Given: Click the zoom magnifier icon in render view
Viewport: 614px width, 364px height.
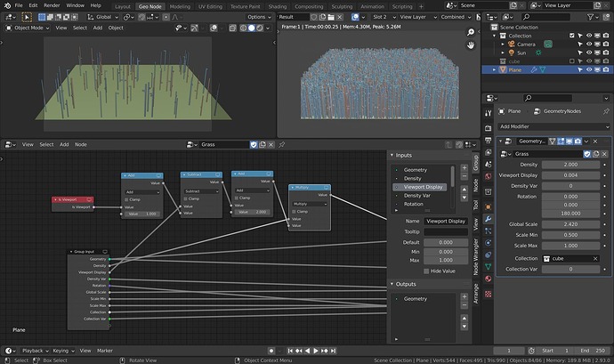Looking at the screenshot, I should coord(471,32).
